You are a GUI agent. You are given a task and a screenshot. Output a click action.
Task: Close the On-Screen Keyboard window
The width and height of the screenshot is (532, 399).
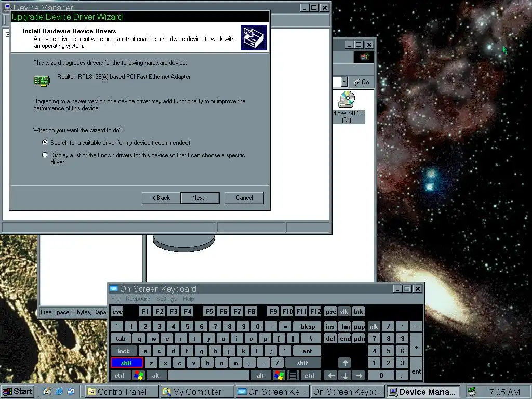418,289
